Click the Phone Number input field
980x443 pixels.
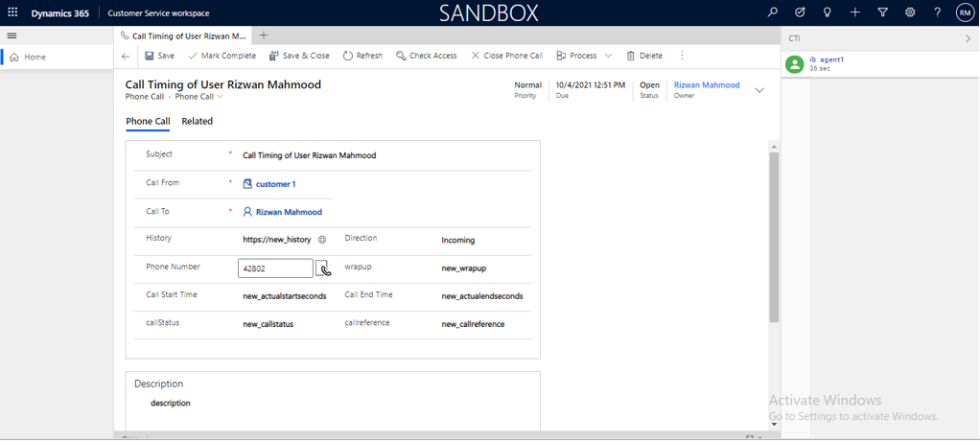275,268
